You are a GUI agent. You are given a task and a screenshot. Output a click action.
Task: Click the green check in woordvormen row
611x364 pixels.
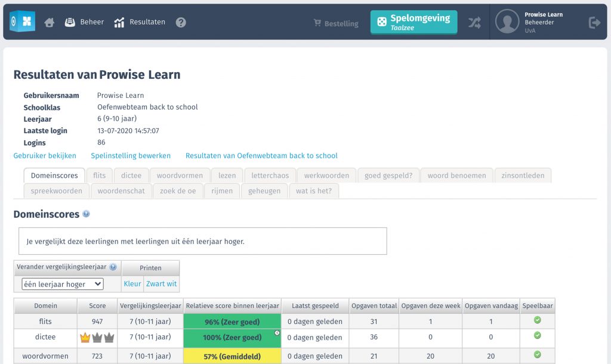point(538,354)
